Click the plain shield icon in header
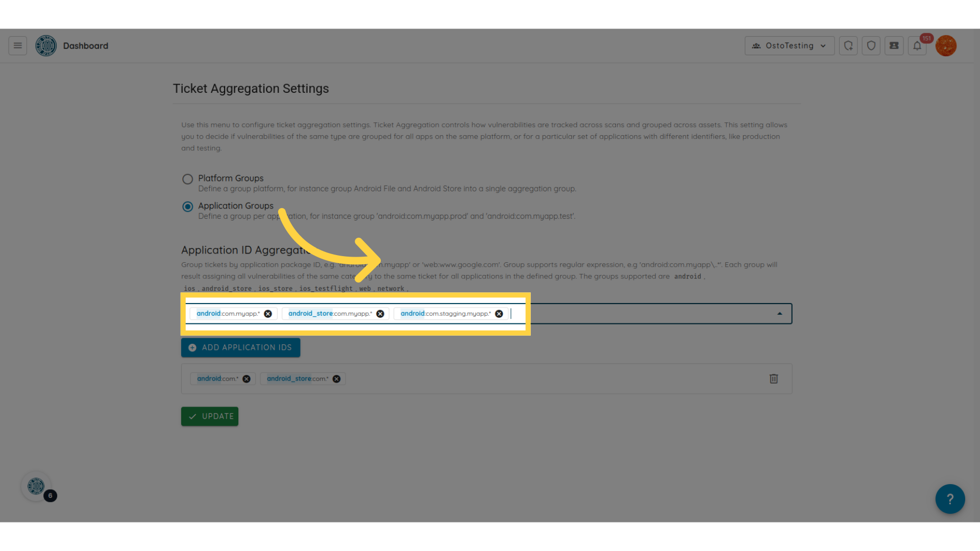 click(871, 46)
